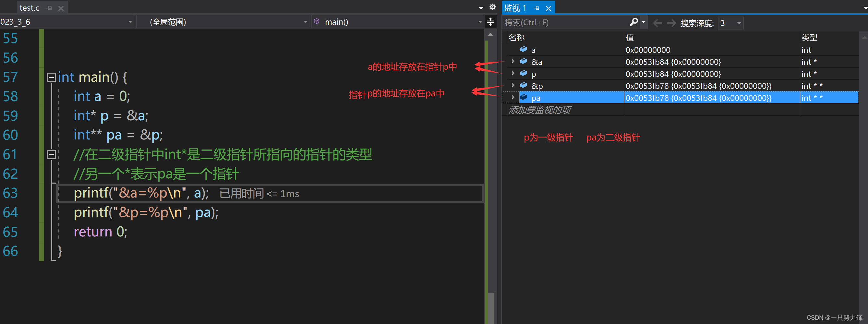The height and width of the screenshot is (324, 868).
Task: Click the watch search magnifier icon
Action: click(634, 22)
